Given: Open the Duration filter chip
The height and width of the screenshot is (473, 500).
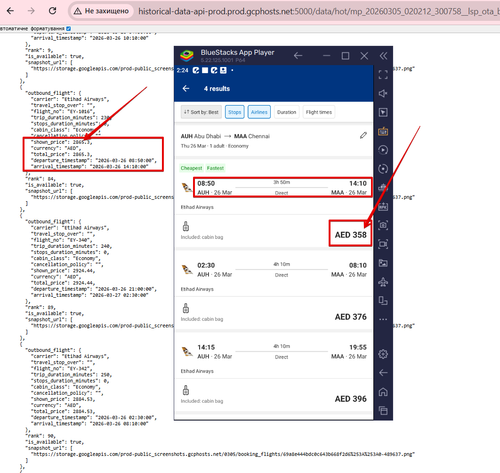Looking at the screenshot, I should click(x=286, y=112).
